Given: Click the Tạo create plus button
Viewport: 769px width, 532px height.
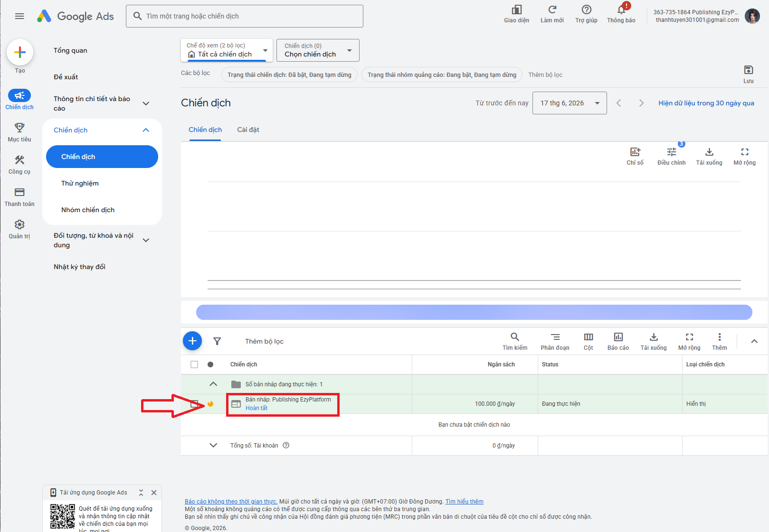Looking at the screenshot, I should pyautogui.click(x=20, y=52).
